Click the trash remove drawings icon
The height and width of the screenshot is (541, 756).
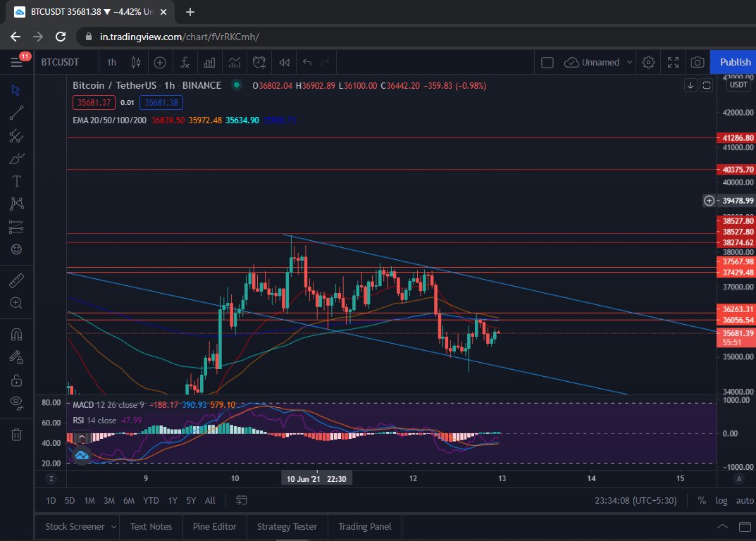(x=16, y=435)
